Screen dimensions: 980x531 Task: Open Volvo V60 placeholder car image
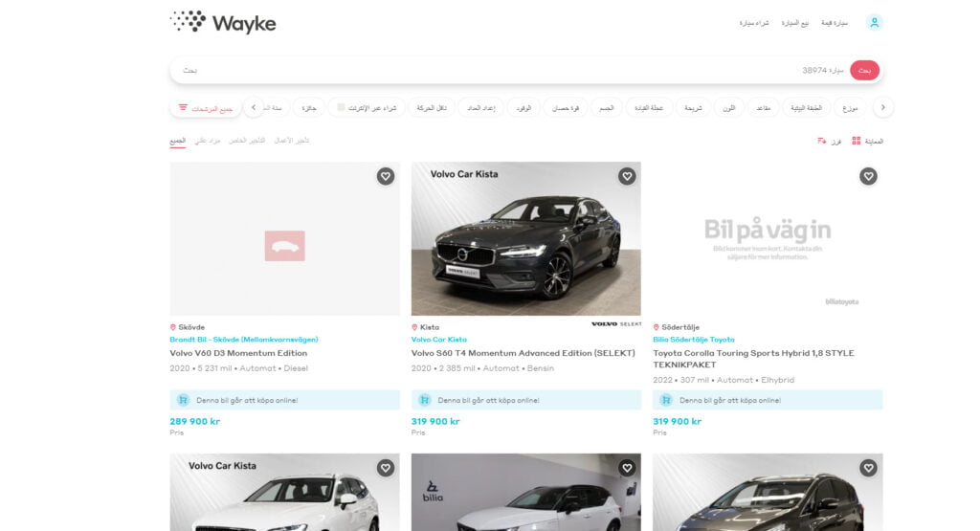pos(284,238)
